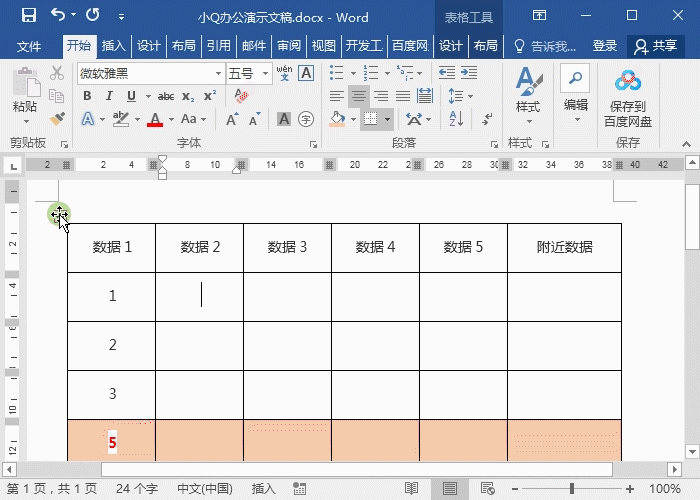Toggle Superscript formatting
The image size is (700, 500).
pos(210,96)
